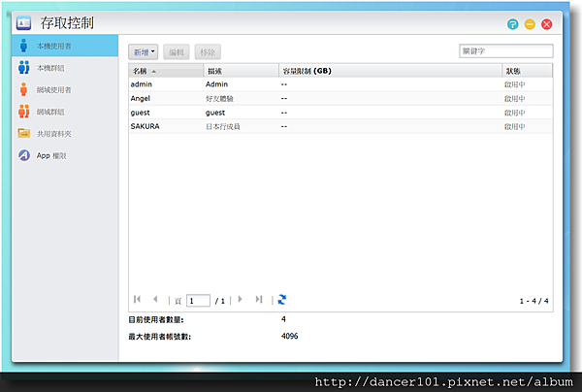Image resolution: width=582 pixels, height=392 pixels.
Task: Click the 好友體驗 description cell
Action: [x=219, y=98]
